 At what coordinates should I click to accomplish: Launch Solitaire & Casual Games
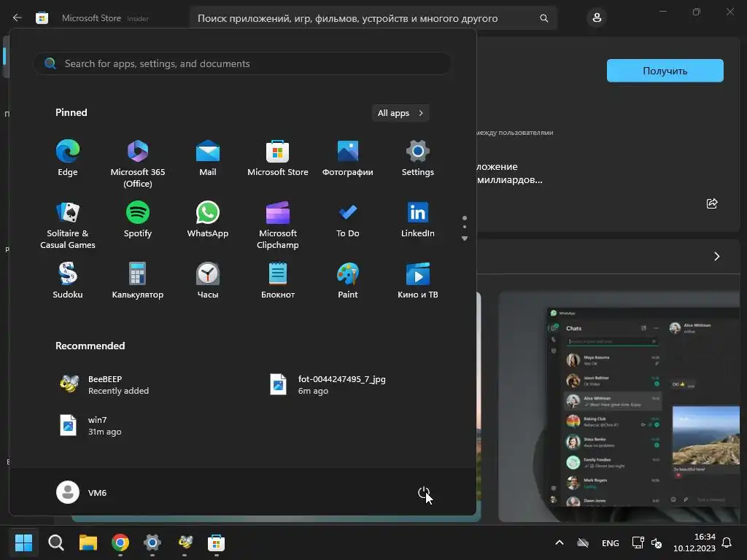tap(68, 225)
